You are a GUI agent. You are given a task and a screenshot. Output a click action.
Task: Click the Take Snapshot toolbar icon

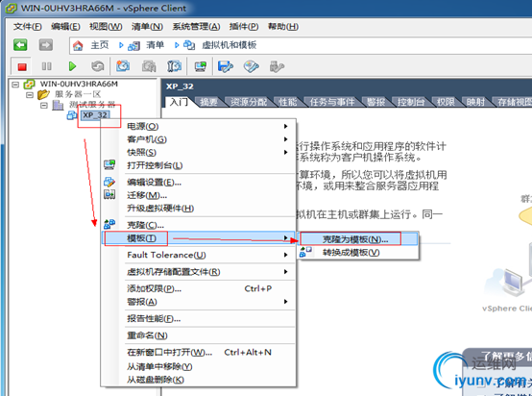pos(123,66)
